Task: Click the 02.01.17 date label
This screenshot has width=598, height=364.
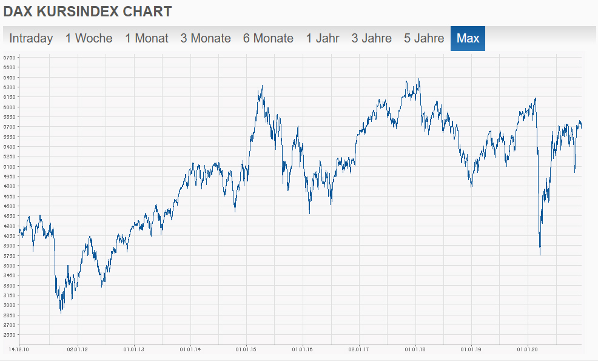Action: tap(359, 349)
